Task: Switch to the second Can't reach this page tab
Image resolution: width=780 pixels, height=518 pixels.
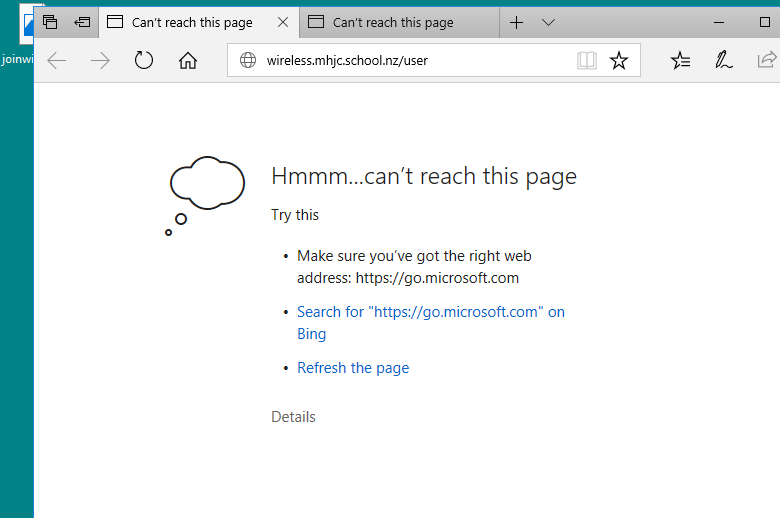Action: tap(399, 22)
